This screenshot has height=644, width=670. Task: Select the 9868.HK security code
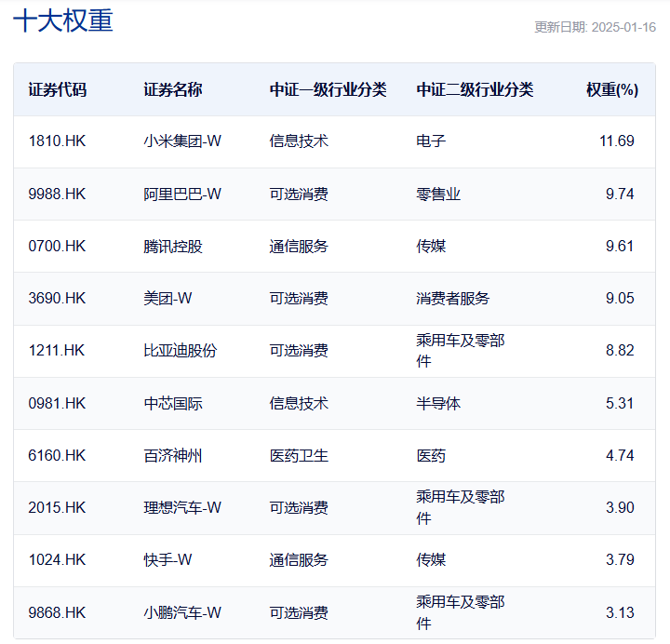tap(57, 612)
